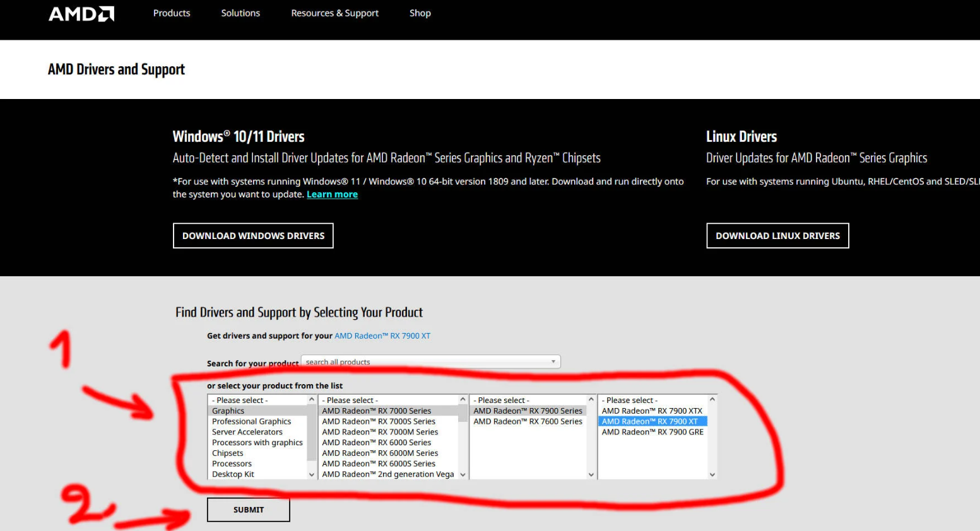Select AMD Radeon RX 6000S Series
The image size is (980, 531).
pyautogui.click(x=389, y=464)
